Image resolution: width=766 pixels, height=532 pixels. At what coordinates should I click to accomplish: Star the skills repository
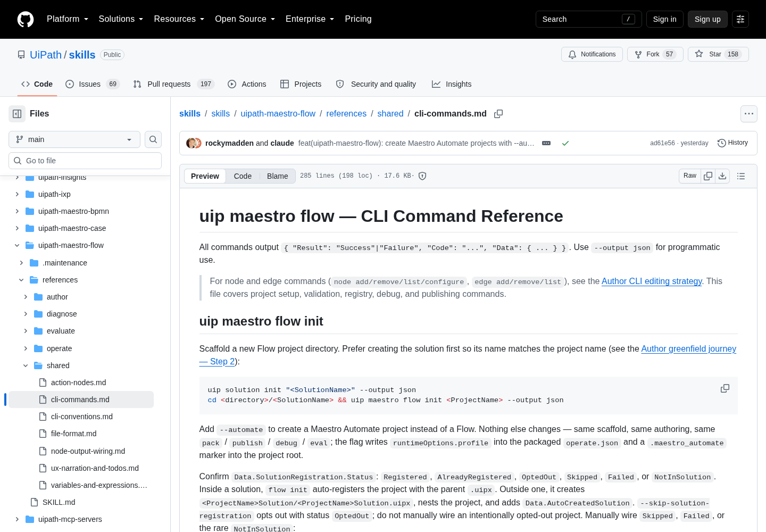point(718,54)
